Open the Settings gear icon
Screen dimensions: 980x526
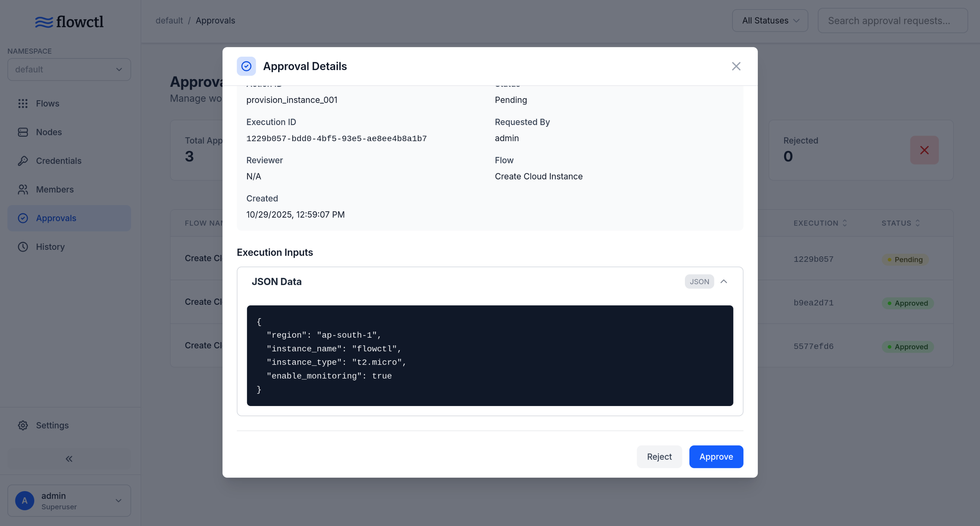click(x=23, y=425)
